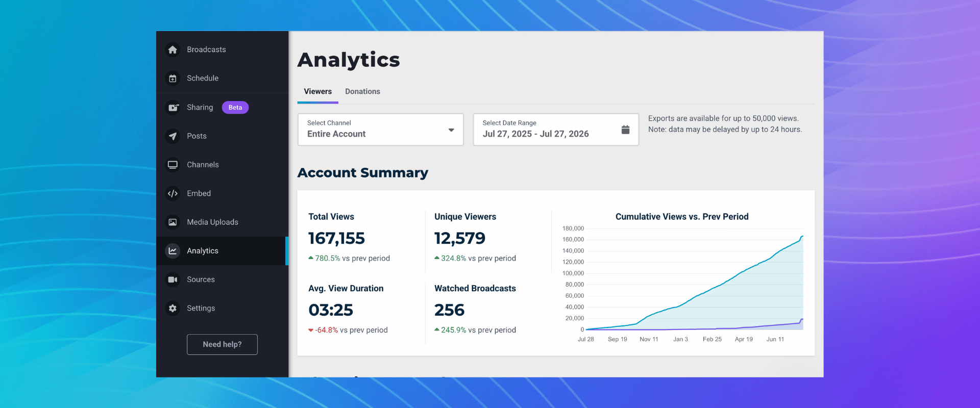Open Media Uploads section
Viewport: 980px width, 408px height.
tap(222, 222)
